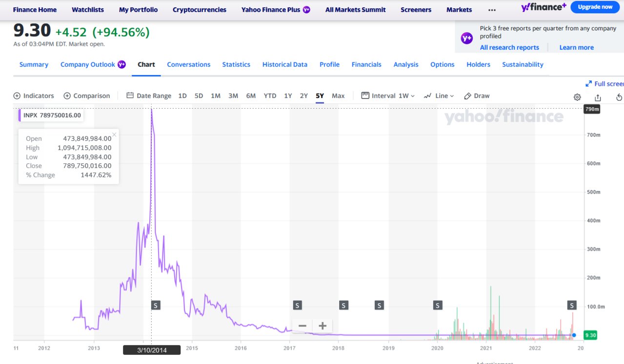Click the 3/10/2014 date label
This screenshot has height=364, width=624.
tap(152, 349)
